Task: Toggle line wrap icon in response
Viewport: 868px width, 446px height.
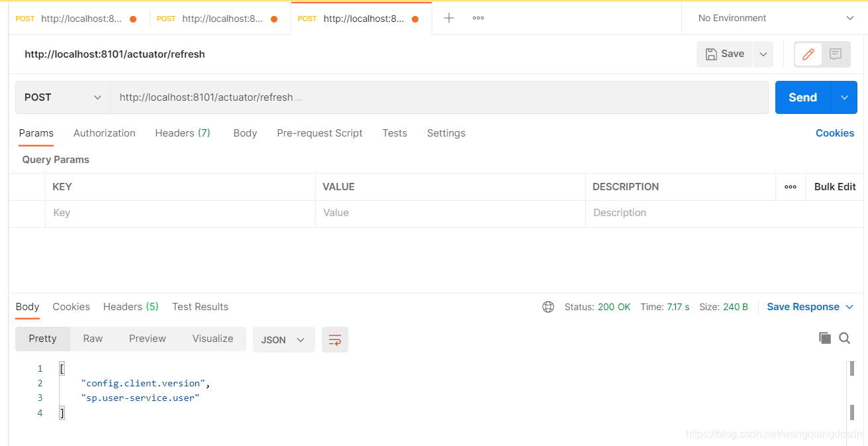Action: click(x=335, y=339)
